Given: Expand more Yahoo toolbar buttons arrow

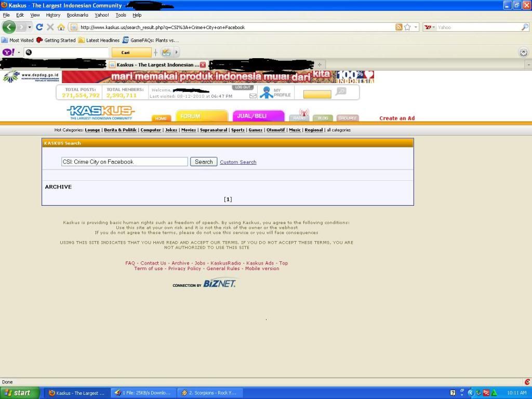Looking at the screenshot, I should 176,52.
